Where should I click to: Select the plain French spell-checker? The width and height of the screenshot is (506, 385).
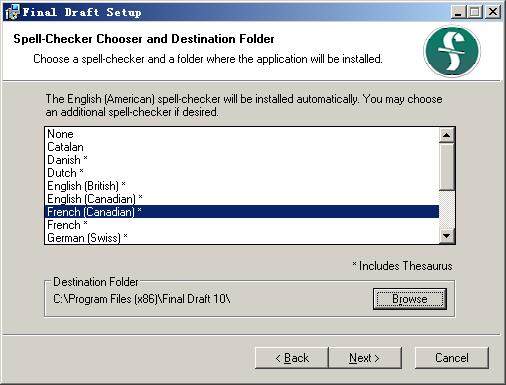pos(242,225)
